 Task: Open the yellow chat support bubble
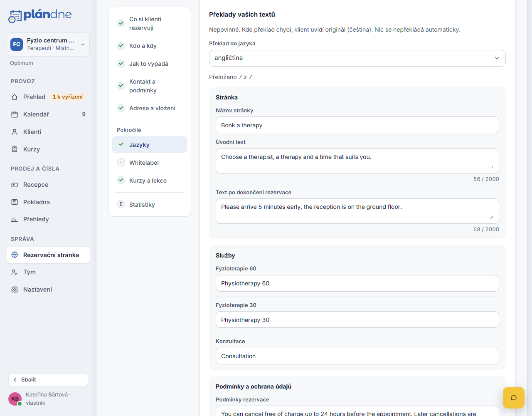pos(514,398)
